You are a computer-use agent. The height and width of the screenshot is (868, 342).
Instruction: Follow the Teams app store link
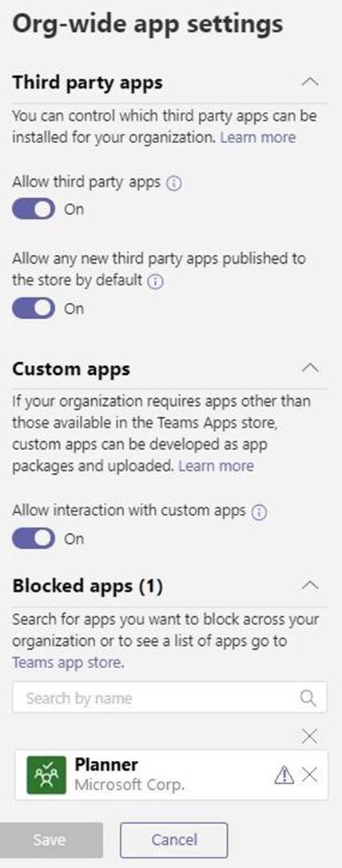67,662
